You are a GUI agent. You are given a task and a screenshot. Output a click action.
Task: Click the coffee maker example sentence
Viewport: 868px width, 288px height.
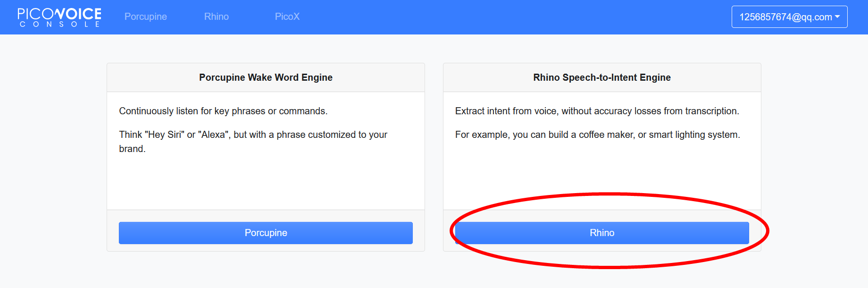coord(597,135)
